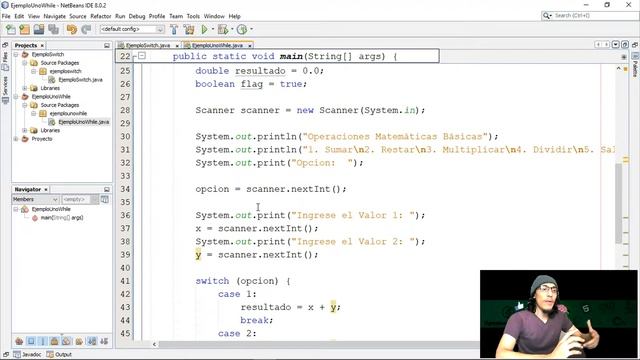Open the File menu

pos(6,16)
